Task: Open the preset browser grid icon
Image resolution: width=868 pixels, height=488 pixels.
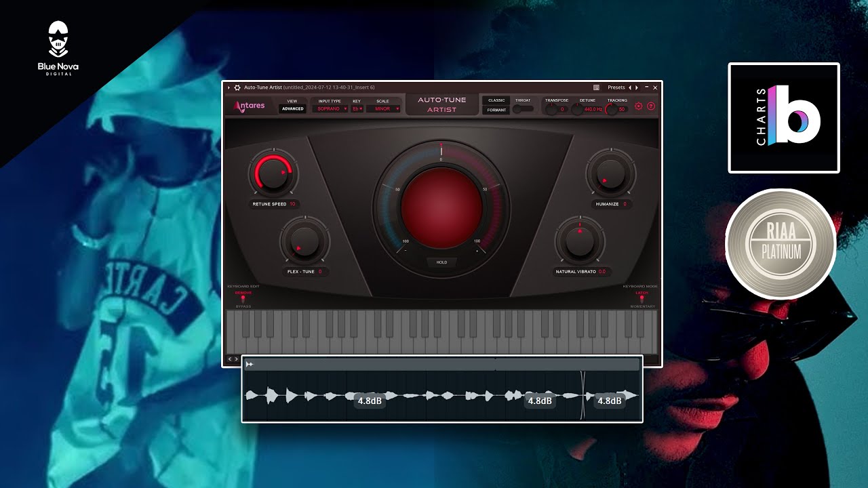Action: pos(596,87)
